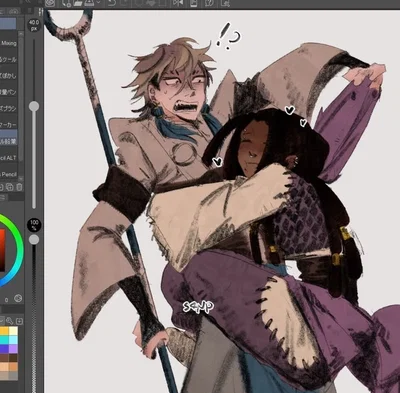400x393 pixels.
Task: Click the Undo arrow in the command bar
Action: tap(112, 3)
